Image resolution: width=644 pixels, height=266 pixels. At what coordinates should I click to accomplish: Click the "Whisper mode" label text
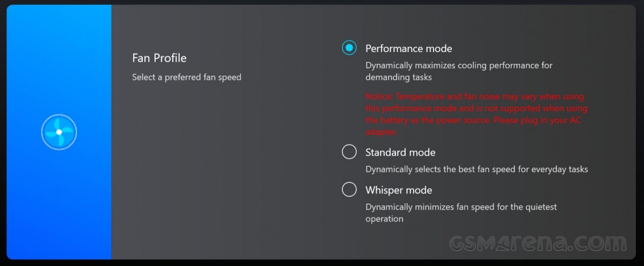click(x=399, y=190)
